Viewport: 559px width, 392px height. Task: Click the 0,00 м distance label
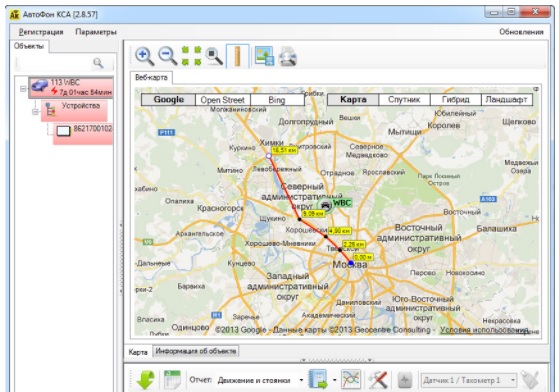(363, 257)
